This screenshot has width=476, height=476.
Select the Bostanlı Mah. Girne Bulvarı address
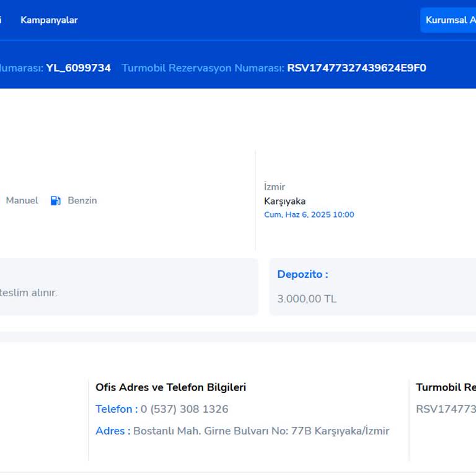point(261,431)
